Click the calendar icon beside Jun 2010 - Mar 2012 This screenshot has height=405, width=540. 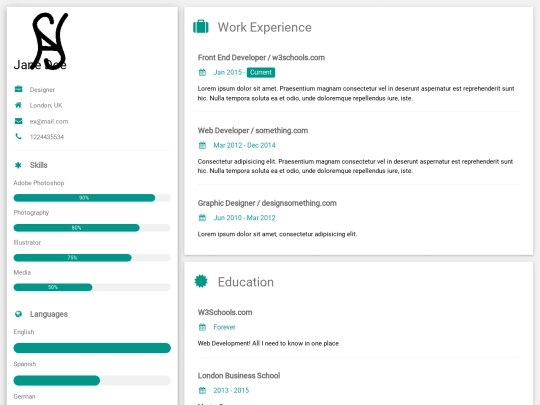pyautogui.click(x=202, y=218)
